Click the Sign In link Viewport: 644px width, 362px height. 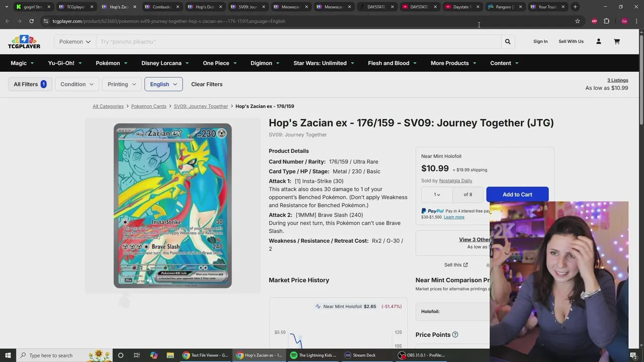coord(540,41)
